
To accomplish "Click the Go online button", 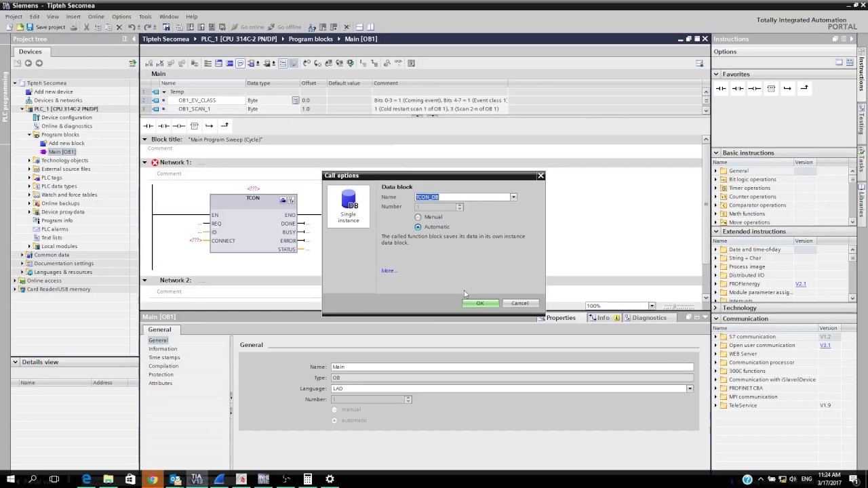I will pyautogui.click(x=248, y=27).
